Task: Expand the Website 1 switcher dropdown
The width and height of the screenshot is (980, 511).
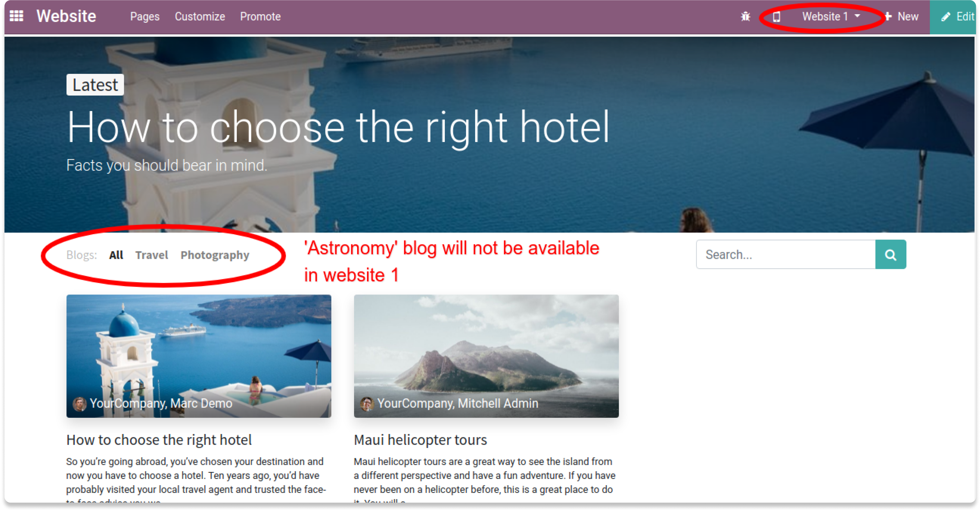Action: pyautogui.click(x=831, y=16)
